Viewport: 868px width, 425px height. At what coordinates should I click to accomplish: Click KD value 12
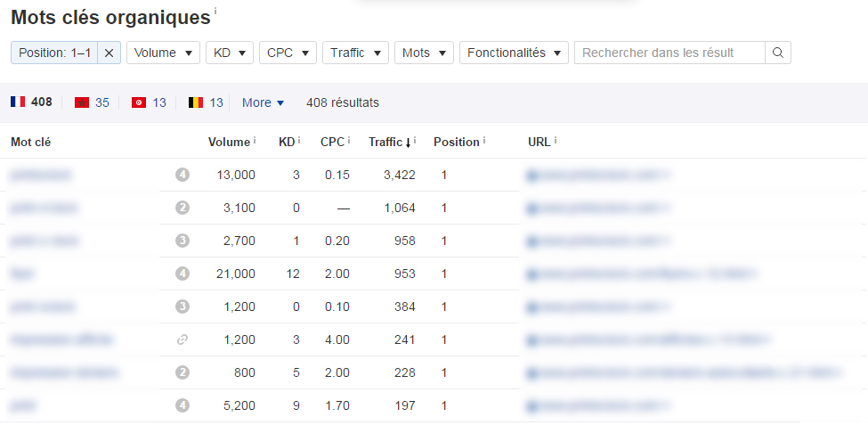294,274
